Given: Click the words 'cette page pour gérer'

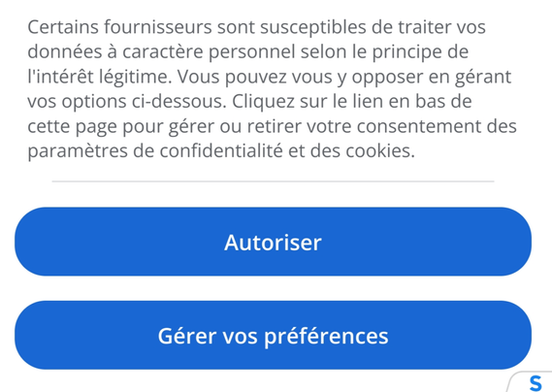Looking at the screenshot, I should point(120,127).
